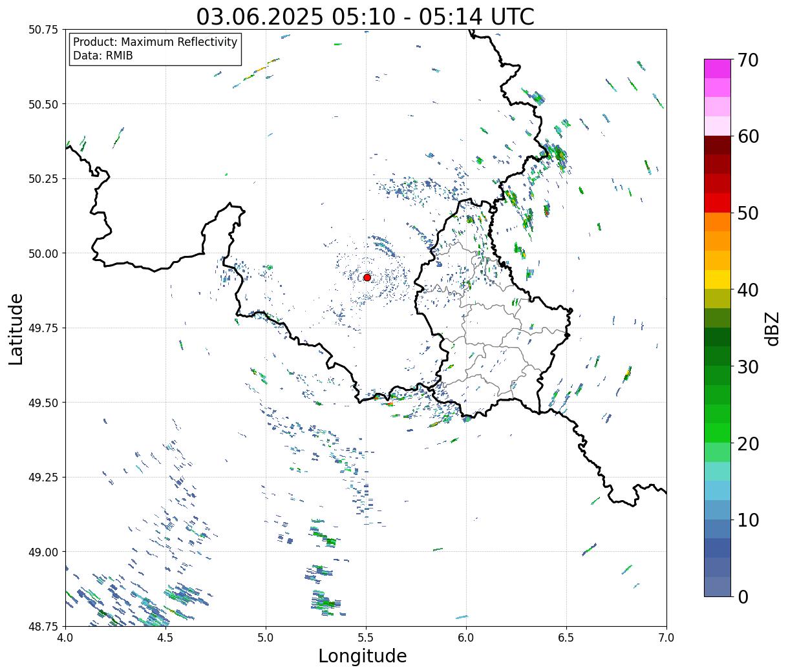Click the latitude tick label '49.50'
This screenshot has height=672, width=788.
43,403
